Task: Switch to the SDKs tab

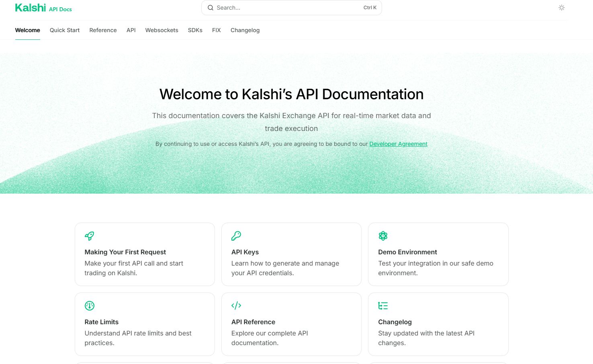Action: coord(195,30)
